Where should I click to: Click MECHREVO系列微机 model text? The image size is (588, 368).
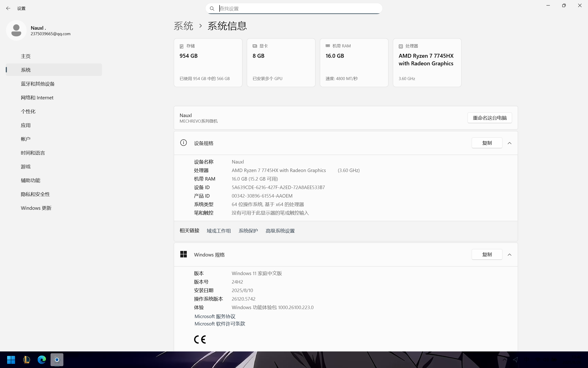point(198,121)
